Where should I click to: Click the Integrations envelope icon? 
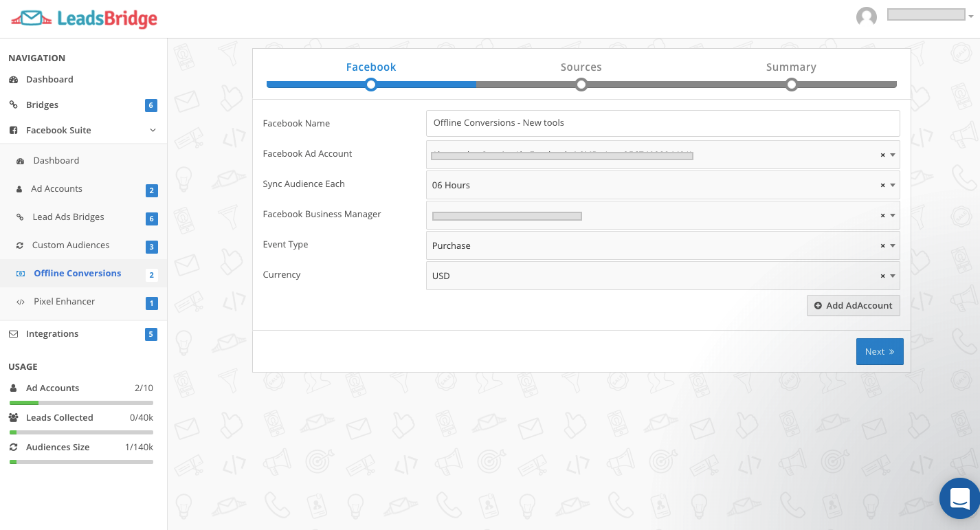click(x=13, y=334)
